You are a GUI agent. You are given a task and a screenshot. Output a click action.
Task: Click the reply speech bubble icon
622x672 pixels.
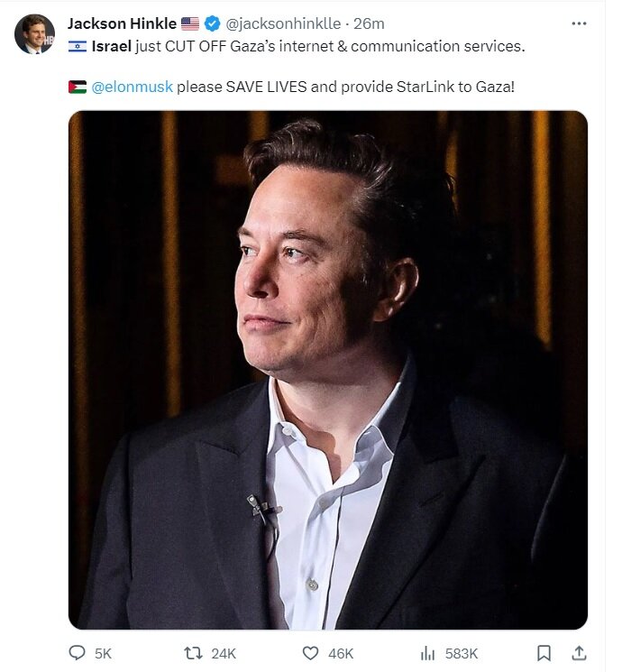click(78, 652)
